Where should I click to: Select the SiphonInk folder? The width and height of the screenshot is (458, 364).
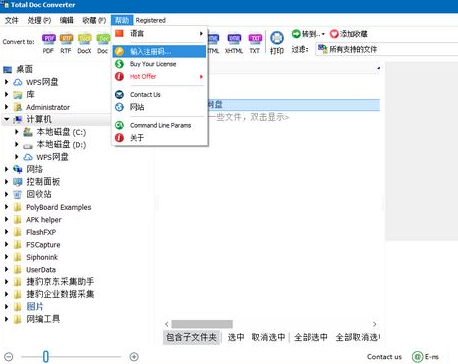[x=42, y=257]
